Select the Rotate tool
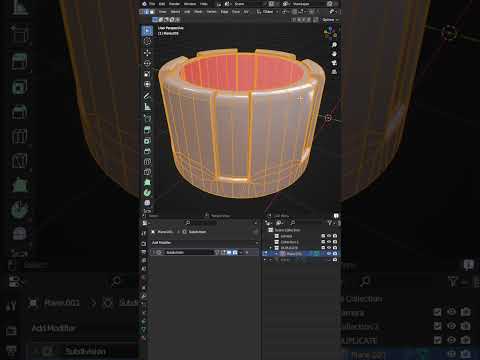 (147, 63)
